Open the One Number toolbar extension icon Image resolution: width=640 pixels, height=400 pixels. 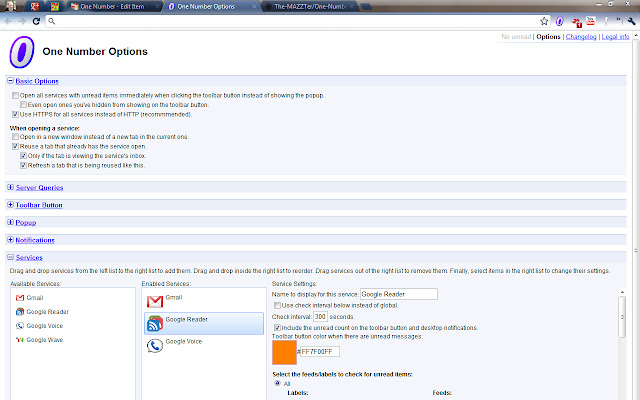pos(560,21)
